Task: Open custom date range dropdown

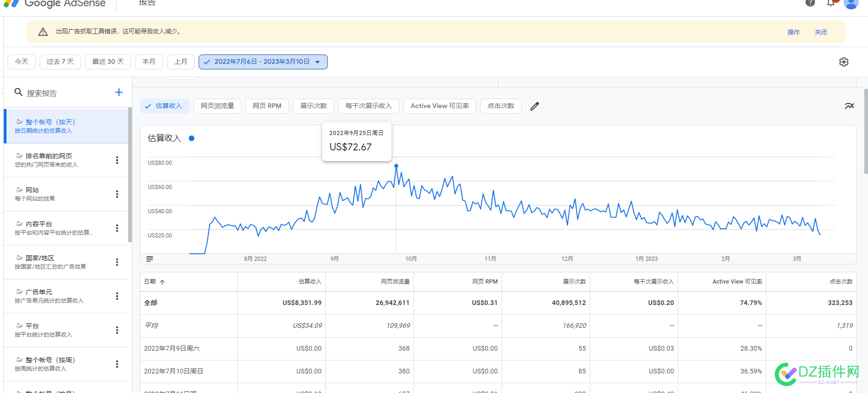Action: click(x=263, y=62)
